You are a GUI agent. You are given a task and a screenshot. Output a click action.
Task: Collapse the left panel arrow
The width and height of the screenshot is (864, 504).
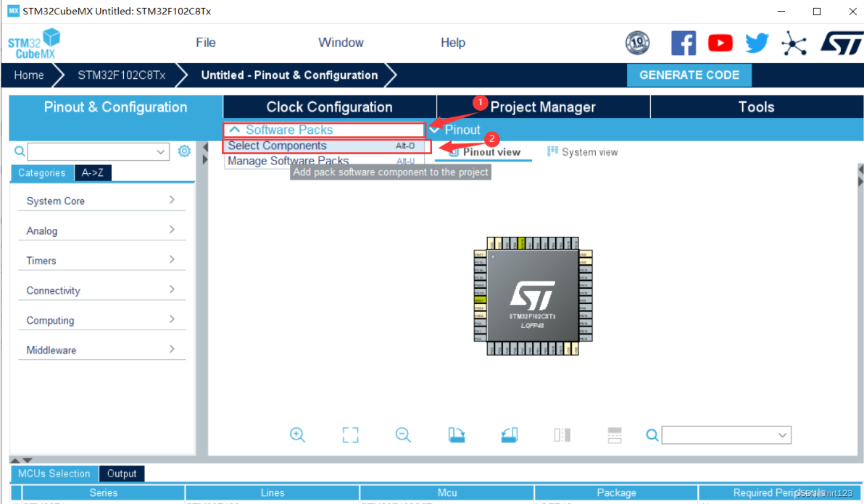point(205,148)
